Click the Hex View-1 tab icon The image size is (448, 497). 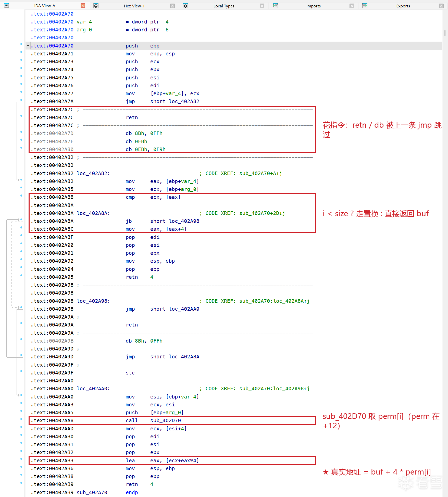(96, 6)
